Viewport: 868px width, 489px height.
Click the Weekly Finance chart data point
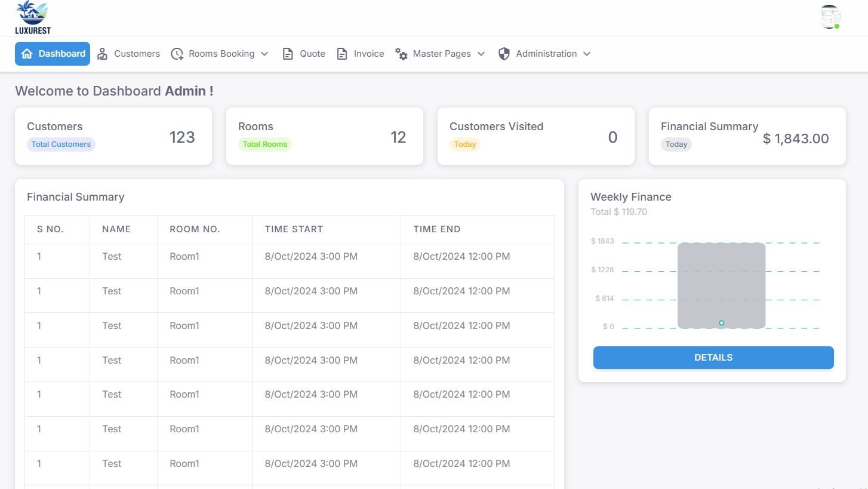[721, 323]
